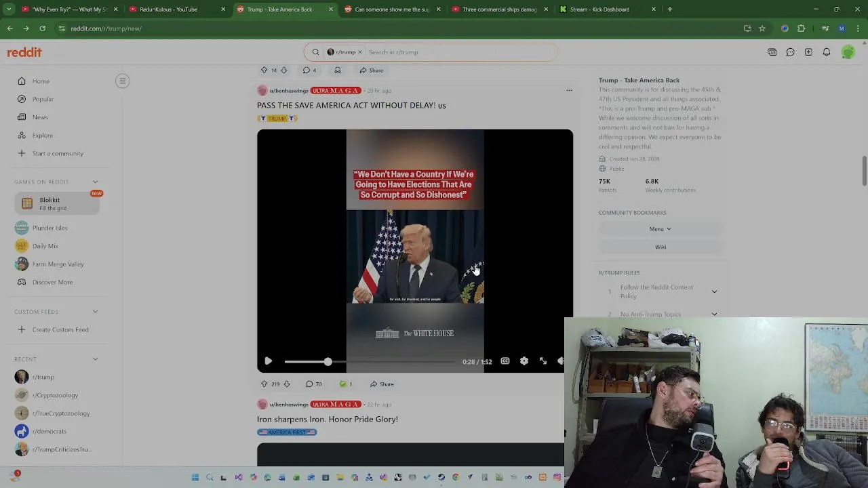Open Plunder Isles game

point(50,228)
